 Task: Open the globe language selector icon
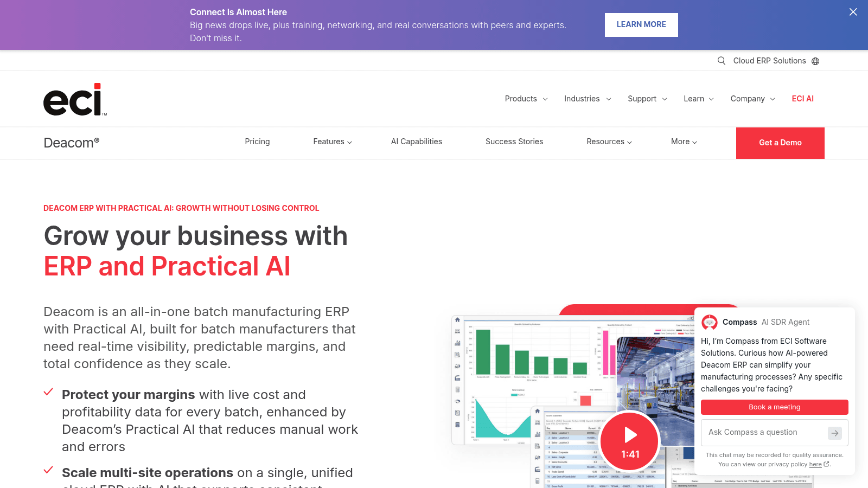click(x=815, y=61)
